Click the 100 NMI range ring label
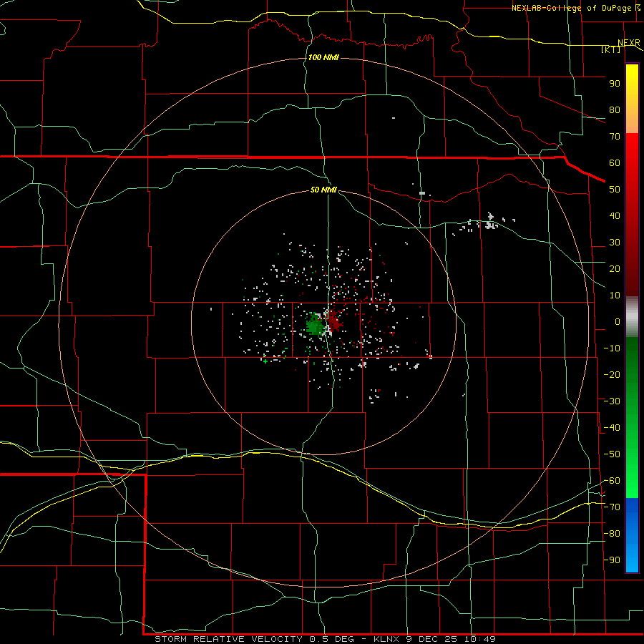644x644 pixels. tap(323, 57)
